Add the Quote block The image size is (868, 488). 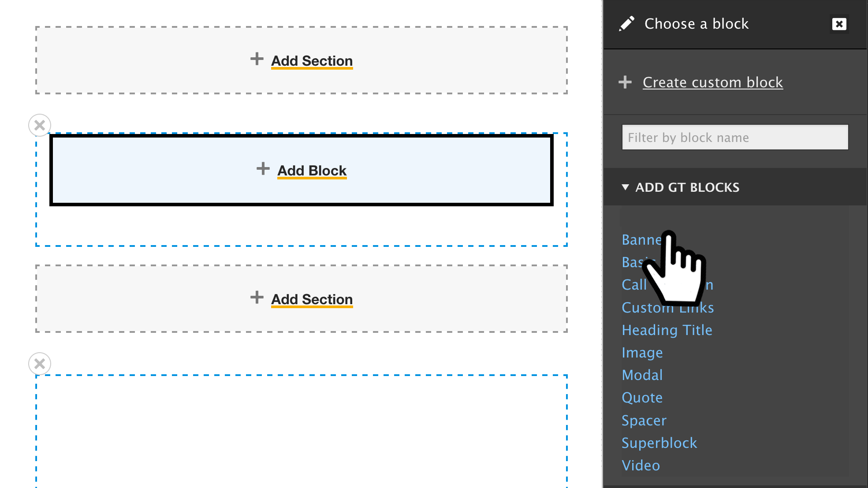[x=642, y=398]
